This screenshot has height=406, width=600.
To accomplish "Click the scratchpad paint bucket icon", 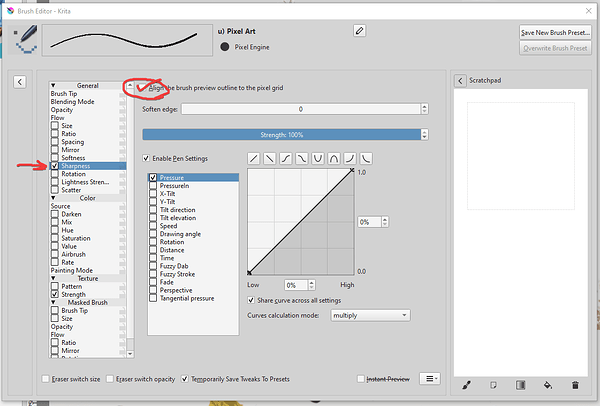I will [x=548, y=385].
